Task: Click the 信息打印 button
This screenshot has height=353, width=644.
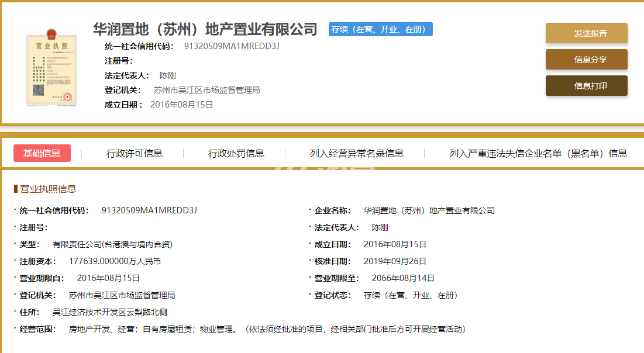Action: tap(587, 86)
